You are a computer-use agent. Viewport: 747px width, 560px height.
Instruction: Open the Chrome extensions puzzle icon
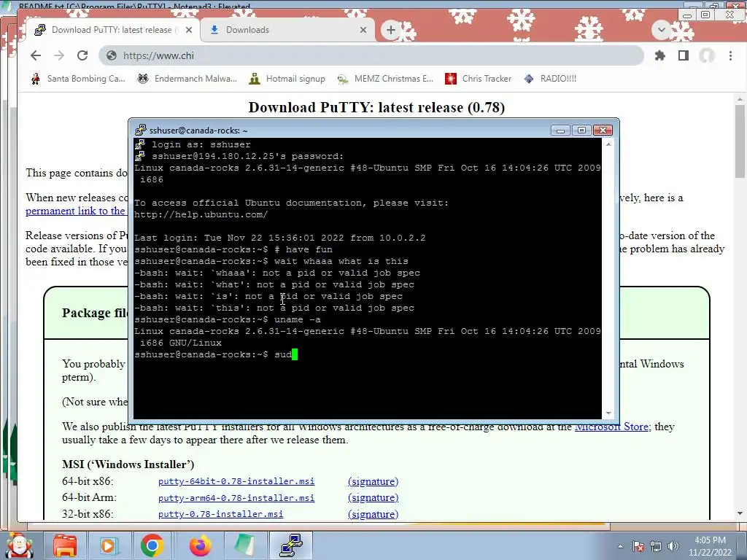tap(659, 55)
